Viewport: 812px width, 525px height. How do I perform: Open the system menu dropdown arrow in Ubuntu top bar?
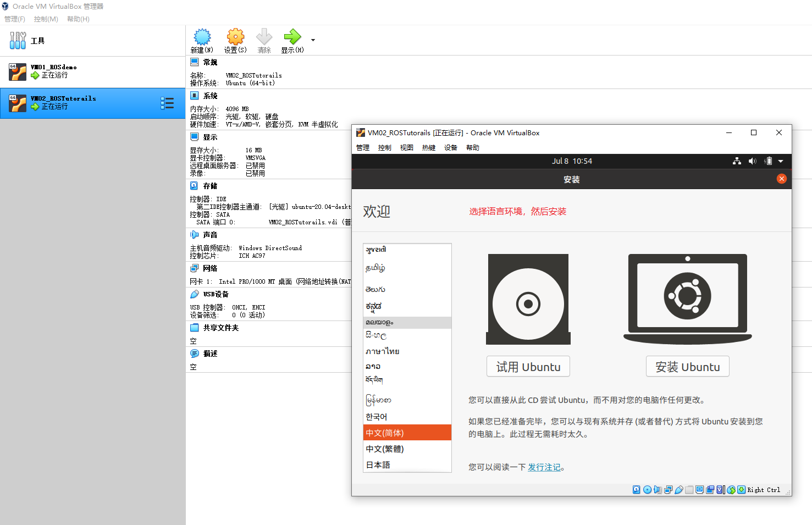point(781,161)
